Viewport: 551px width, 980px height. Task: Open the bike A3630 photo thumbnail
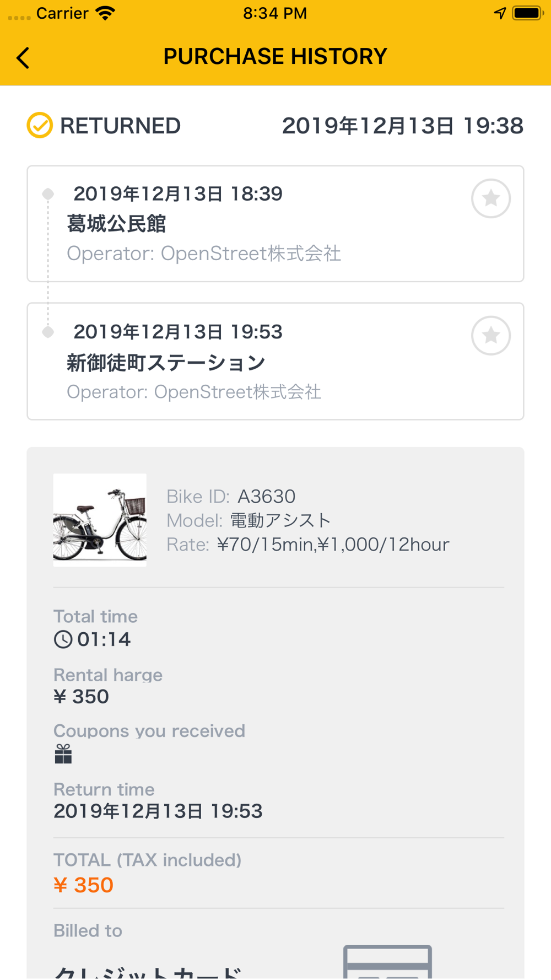click(x=100, y=520)
